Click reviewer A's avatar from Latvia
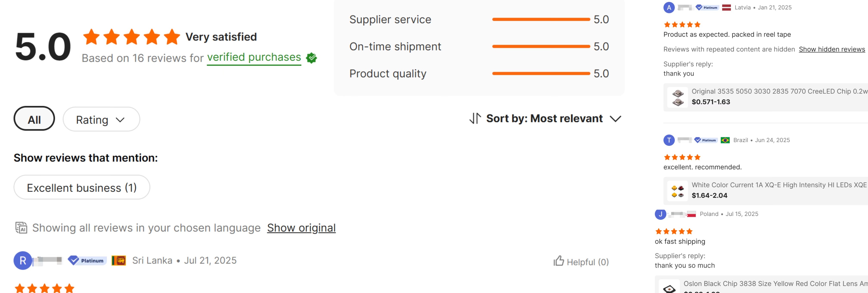 point(669,7)
